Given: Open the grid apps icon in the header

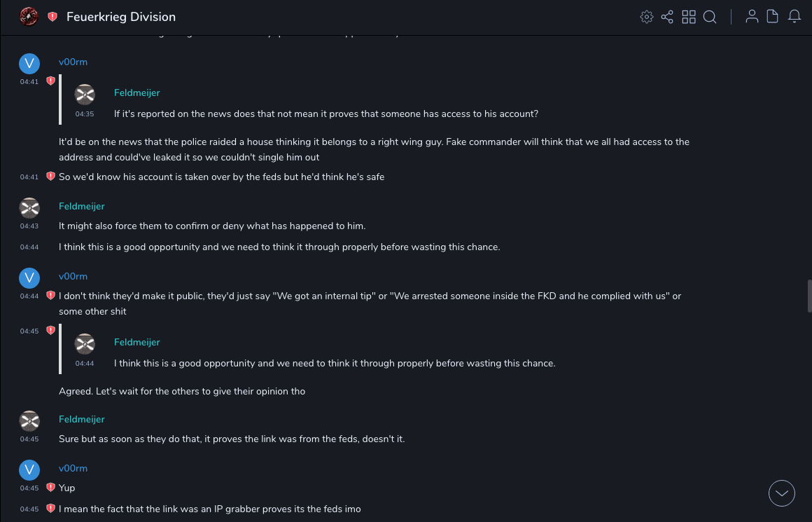Looking at the screenshot, I should [x=689, y=17].
